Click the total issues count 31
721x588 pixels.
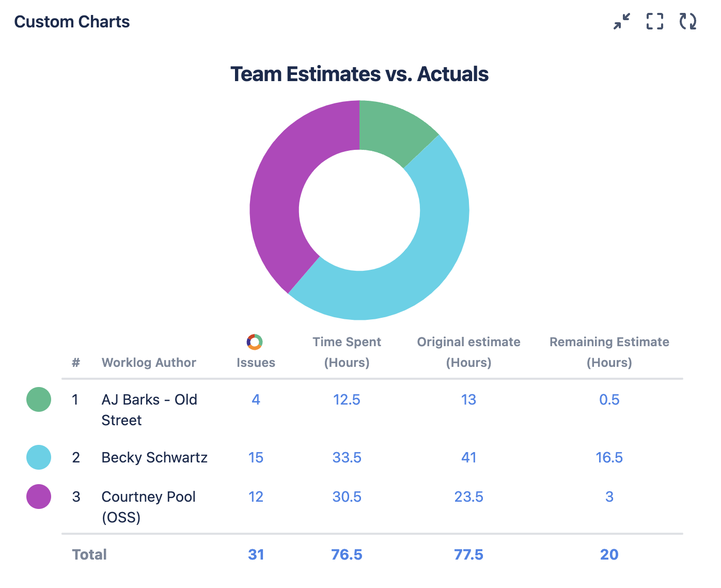[256, 554]
